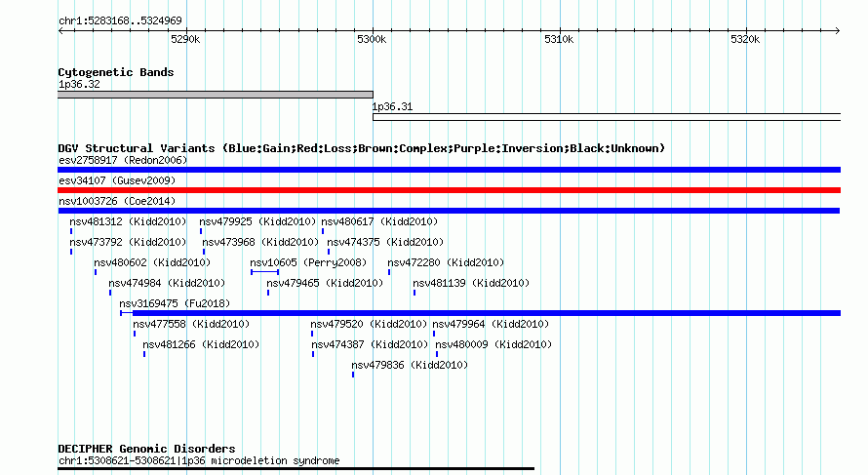Screen dimensions: 868x475
Task: Click the nsv481312 (Kidd2010) label
Action: (128, 221)
